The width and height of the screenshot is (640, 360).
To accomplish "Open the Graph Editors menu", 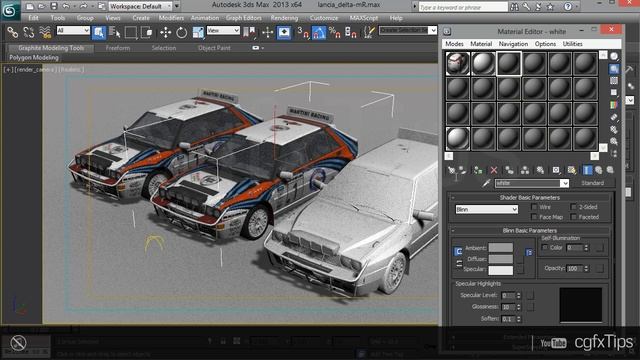I will 244,18.
